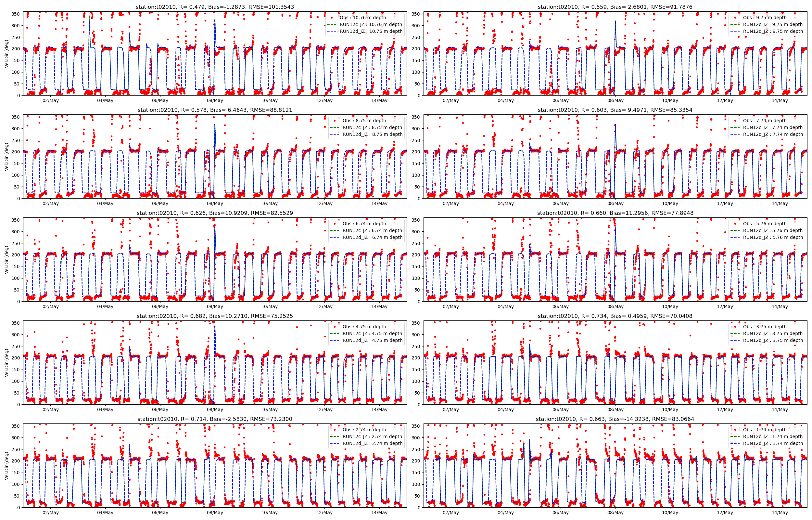The width and height of the screenshot is (812, 520).
Task: Click the green dashed line sample in 6.74 m legend
Action: pyautogui.click(x=334, y=230)
